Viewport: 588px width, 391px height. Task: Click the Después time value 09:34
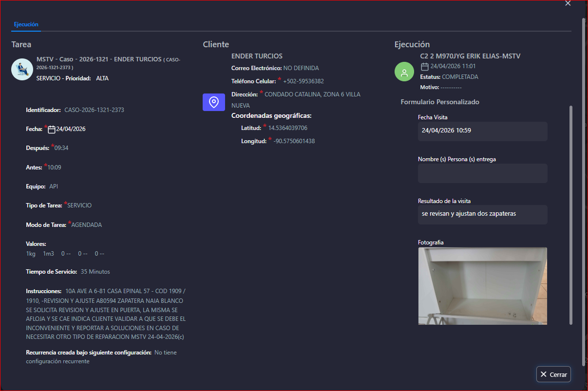(61, 148)
